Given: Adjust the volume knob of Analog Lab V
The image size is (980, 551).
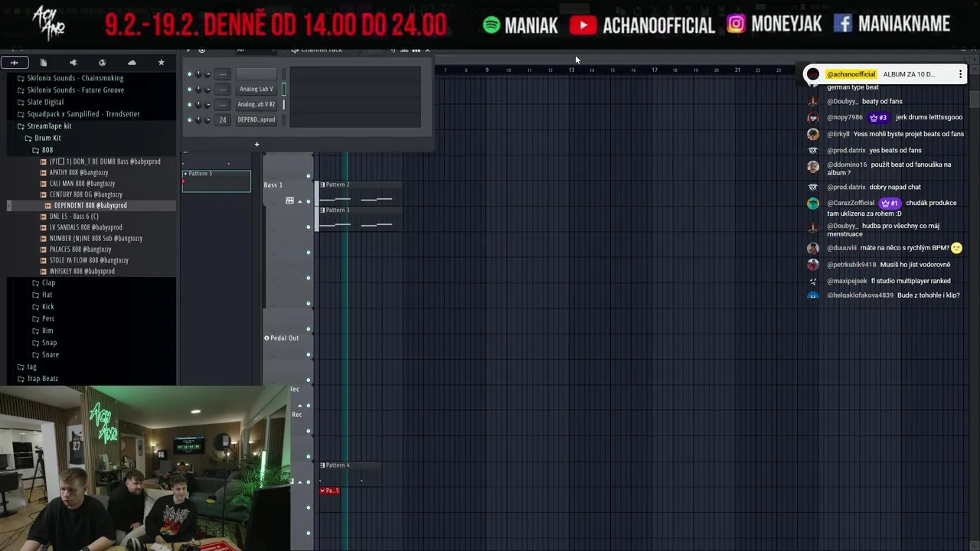Looking at the screenshot, I should [x=208, y=89].
